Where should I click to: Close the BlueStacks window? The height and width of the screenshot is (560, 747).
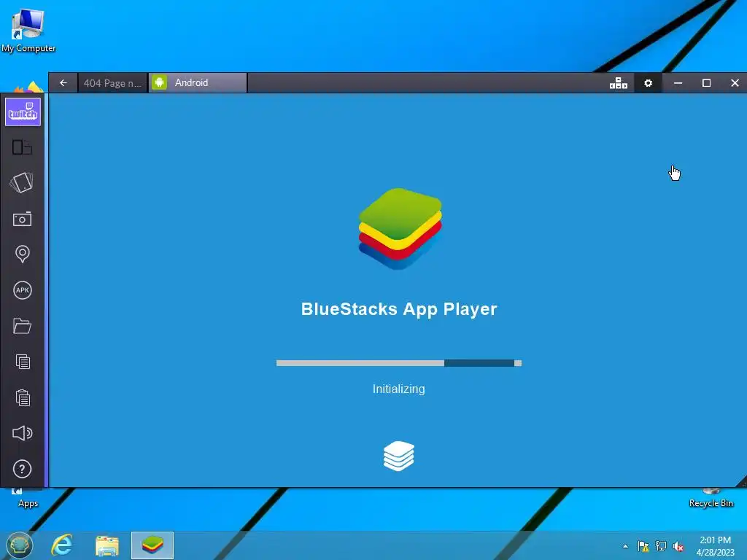(x=735, y=83)
